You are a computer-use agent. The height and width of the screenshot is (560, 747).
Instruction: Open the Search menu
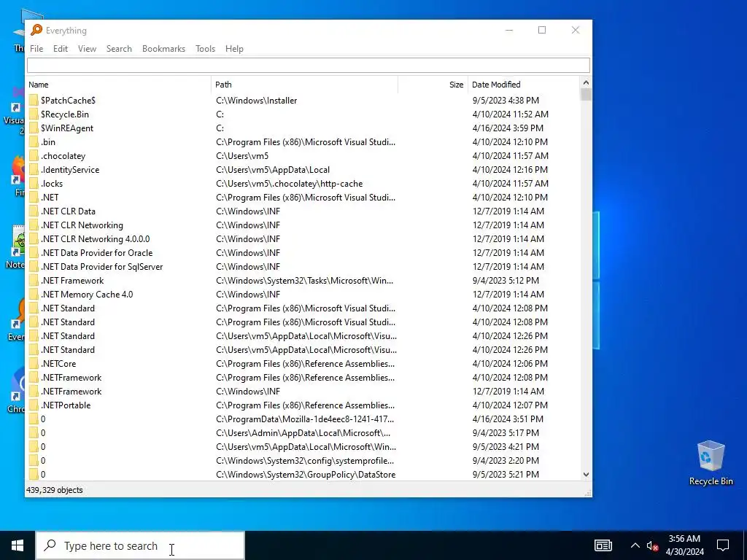[x=119, y=49]
